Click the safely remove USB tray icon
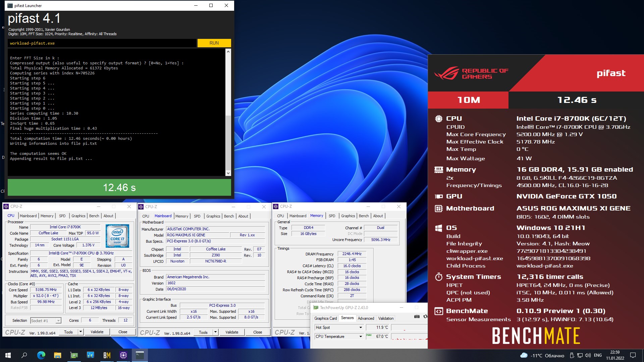This screenshot has height=362, width=644. [x=572, y=355]
